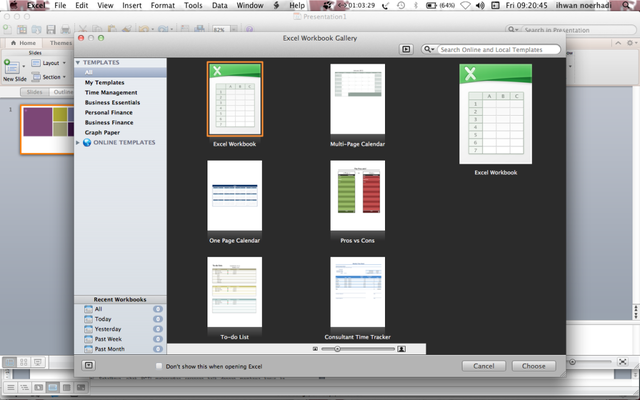Start slide show view icon in PowerPoint
Viewport: 640px width, 400px height.
coord(38,362)
